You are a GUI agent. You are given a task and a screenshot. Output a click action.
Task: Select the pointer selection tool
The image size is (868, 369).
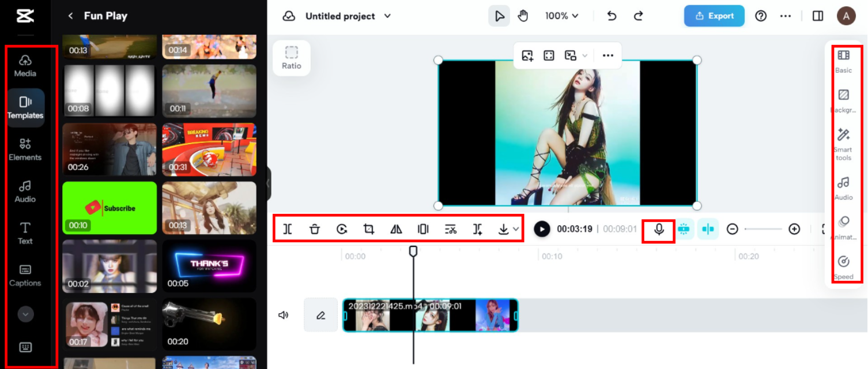[499, 16]
